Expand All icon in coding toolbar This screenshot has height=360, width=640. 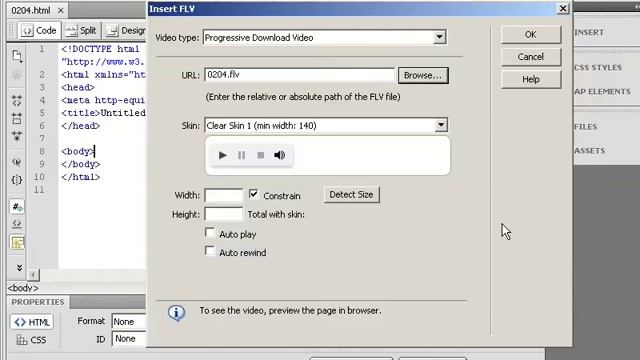[17, 136]
